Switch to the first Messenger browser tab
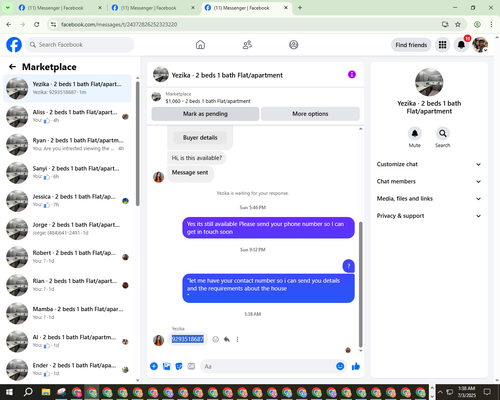 click(x=60, y=8)
